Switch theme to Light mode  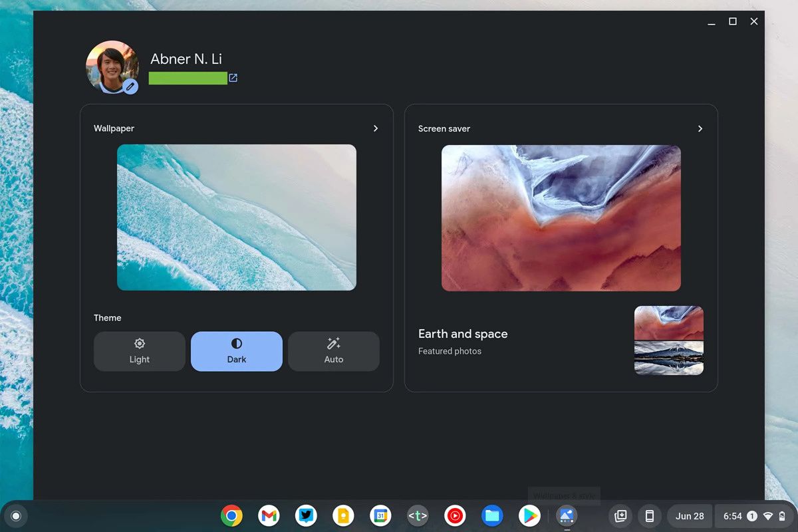click(139, 351)
